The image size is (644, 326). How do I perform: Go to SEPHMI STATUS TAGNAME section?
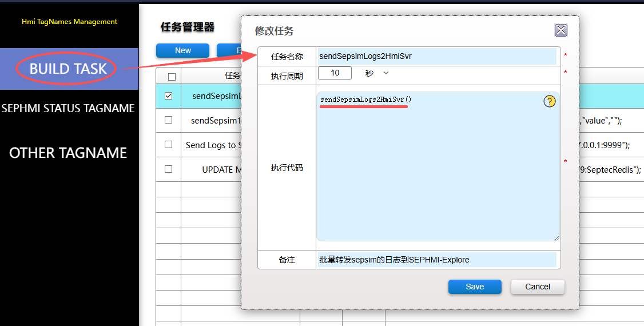pyautogui.click(x=68, y=108)
